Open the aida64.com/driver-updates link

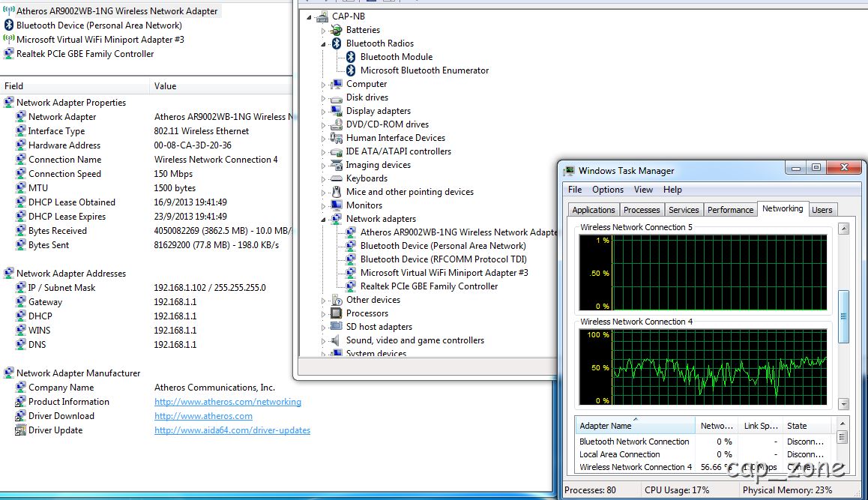click(x=232, y=430)
